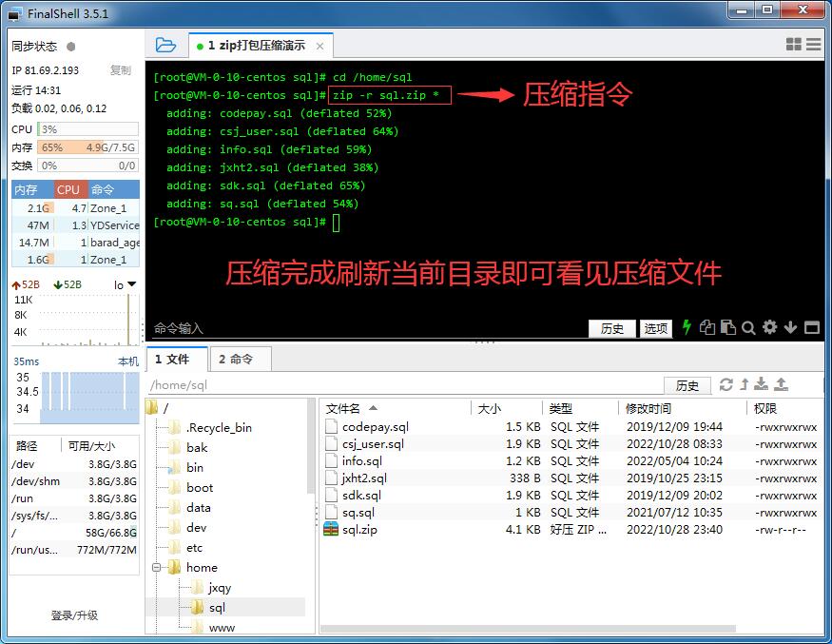
Task: Close the zip打包压缩演示 session tab
Action: coord(319,47)
